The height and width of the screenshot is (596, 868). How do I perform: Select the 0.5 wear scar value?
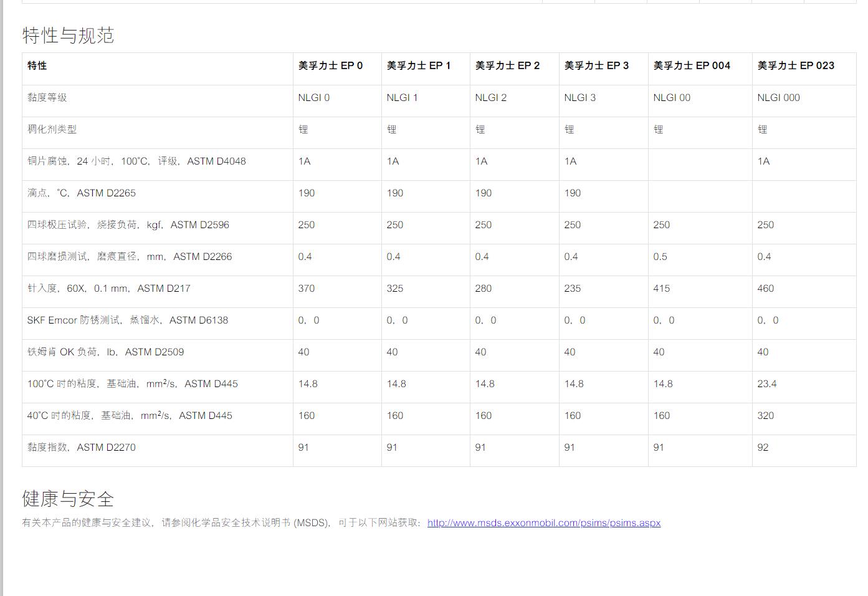[x=660, y=256]
